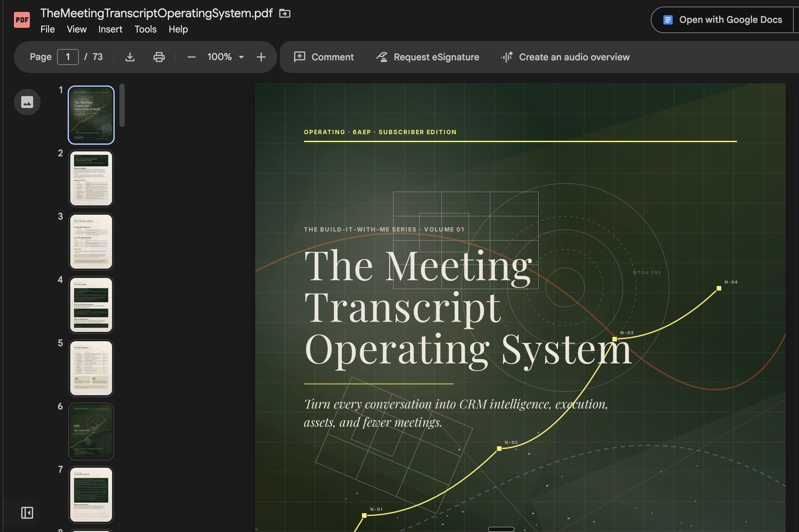Open the Tools menu
The image size is (799, 532).
(146, 29)
